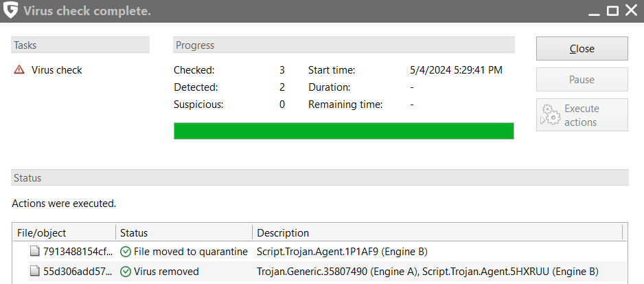Click the file icon next to 7913488154cf

(36, 252)
